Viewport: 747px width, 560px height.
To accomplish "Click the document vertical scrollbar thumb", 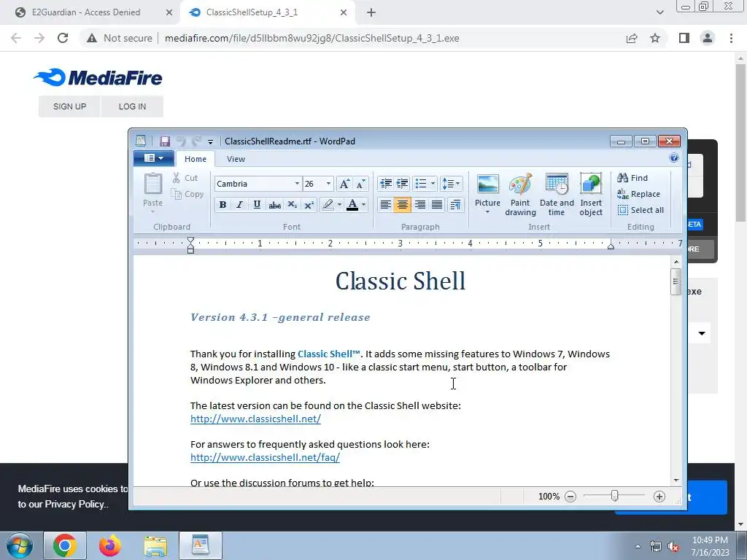I will point(676,281).
